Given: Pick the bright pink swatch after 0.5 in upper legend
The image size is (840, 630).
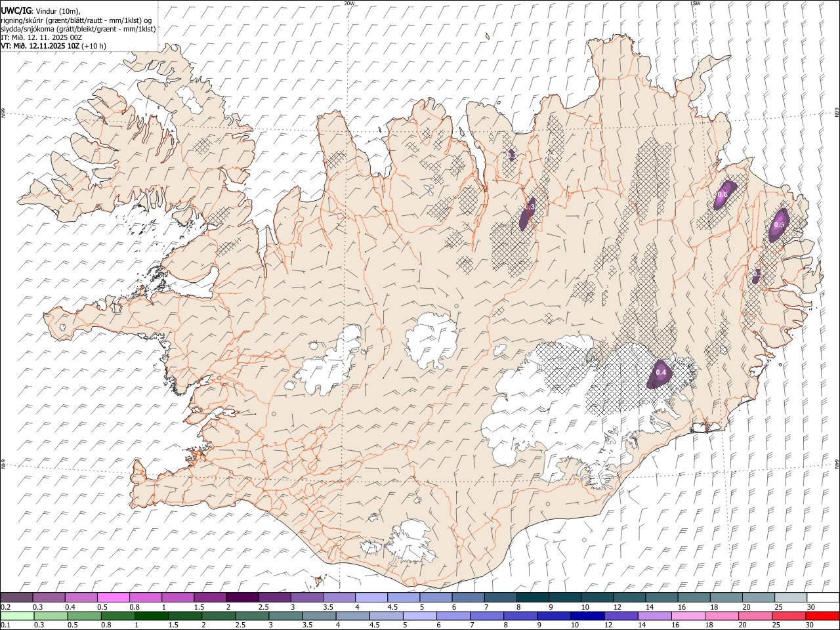Looking at the screenshot, I should click(113, 598).
